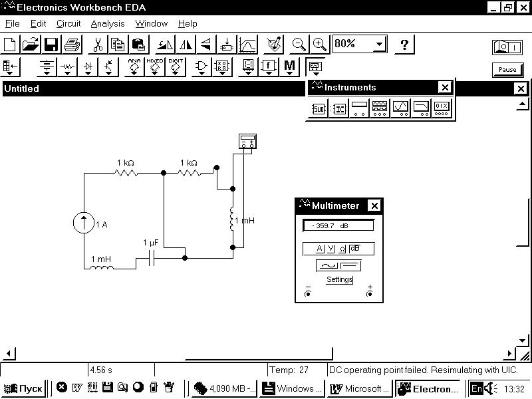The width and height of the screenshot is (532, 399).
Task: Open the Mixed ICs parts bin
Action: point(155,66)
